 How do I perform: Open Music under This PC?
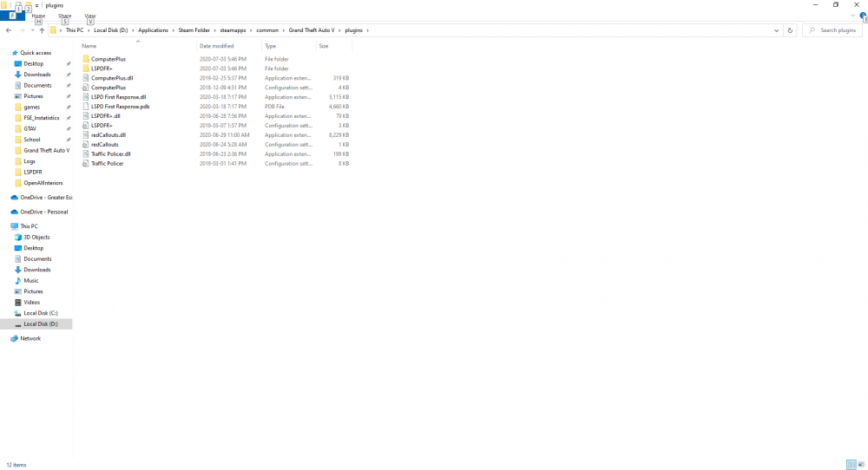[31, 280]
